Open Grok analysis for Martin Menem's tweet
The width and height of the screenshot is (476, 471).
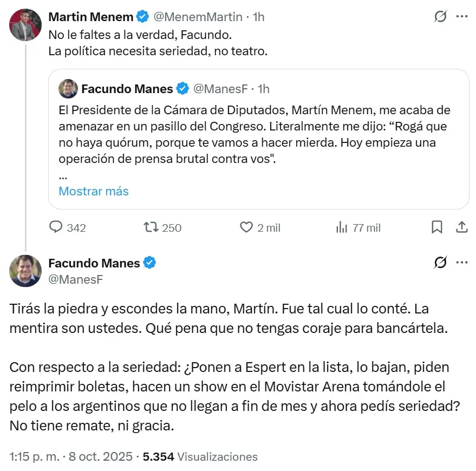pyautogui.click(x=440, y=17)
